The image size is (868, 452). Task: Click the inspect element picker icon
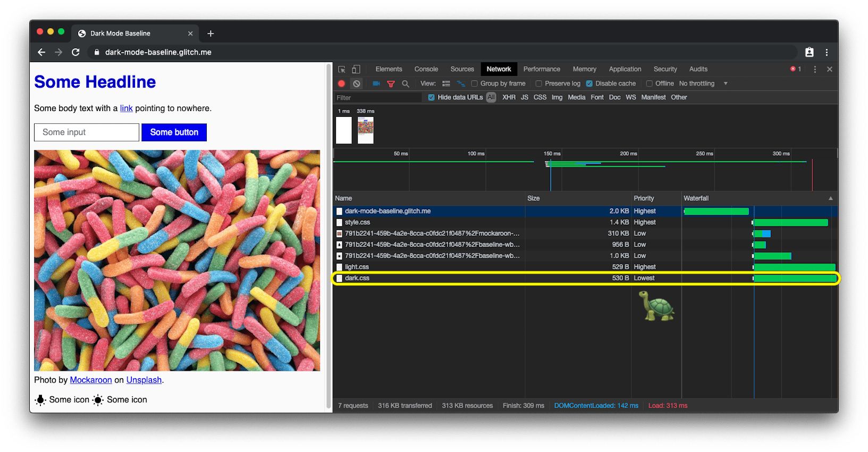tap(342, 69)
